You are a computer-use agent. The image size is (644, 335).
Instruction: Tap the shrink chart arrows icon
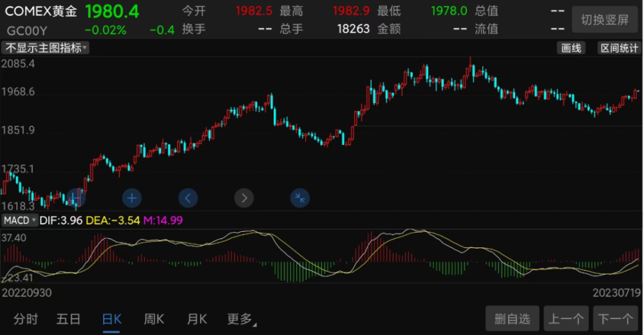pos(300,198)
